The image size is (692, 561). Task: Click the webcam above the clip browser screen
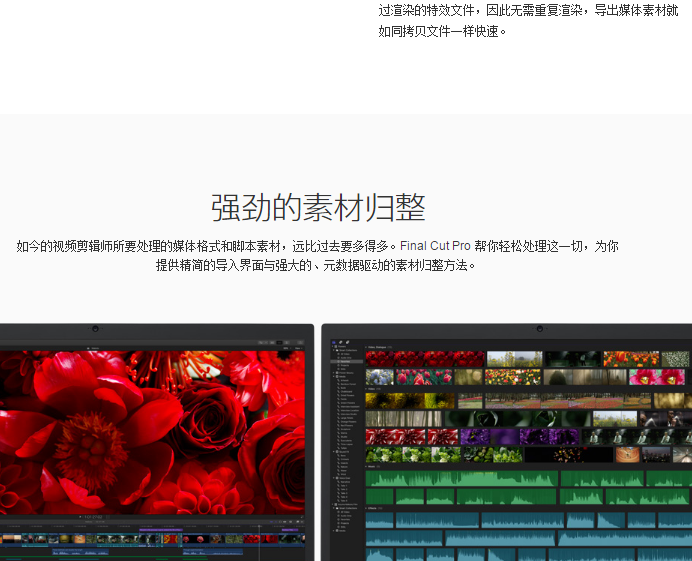click(539, 328)
